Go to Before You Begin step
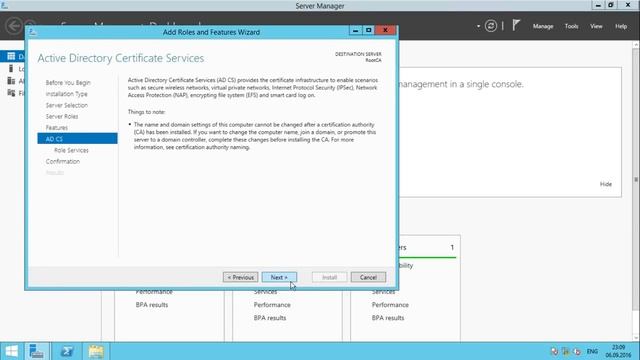 pyautogui.click(x=68, y=83)
